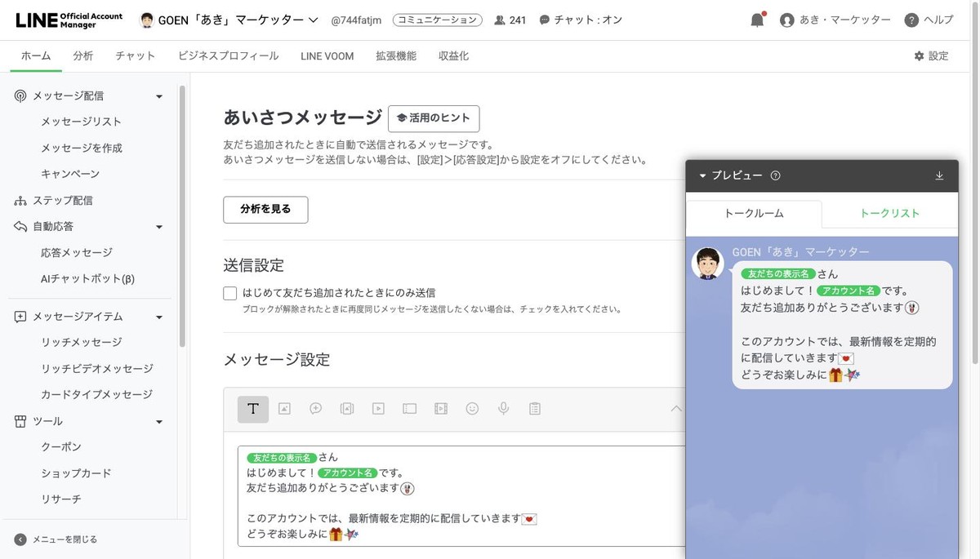The width and height of the screenshot is (980, 559).
Task: Click the profile photo in preview chat
Action: tap(708, 264)
